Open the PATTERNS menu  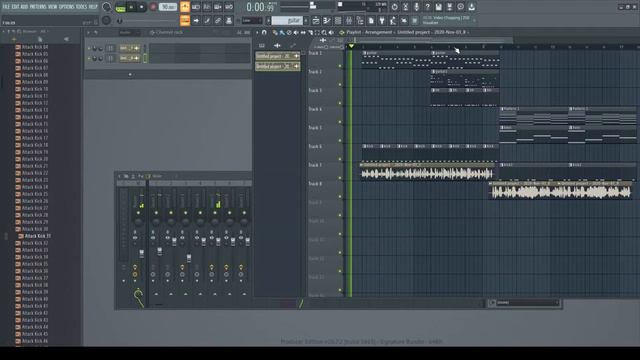tap(38, 7)
